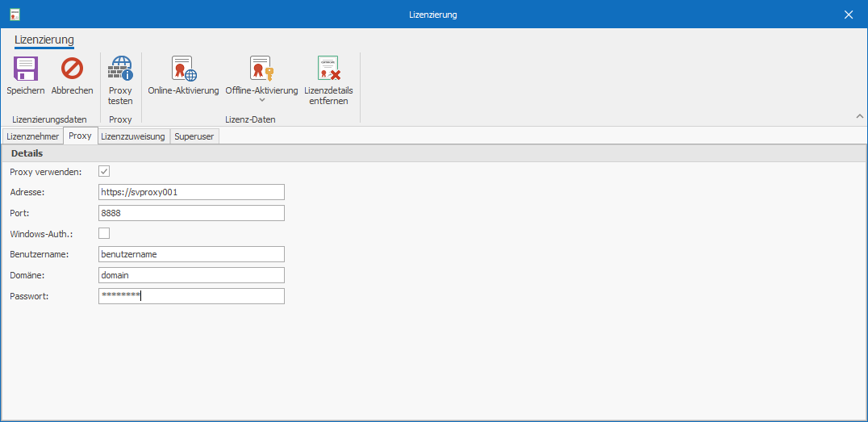Image resolution: width=868 pixels, height=422 pixels.
Task: Select the Superuser tab
Action: (194, 136)
